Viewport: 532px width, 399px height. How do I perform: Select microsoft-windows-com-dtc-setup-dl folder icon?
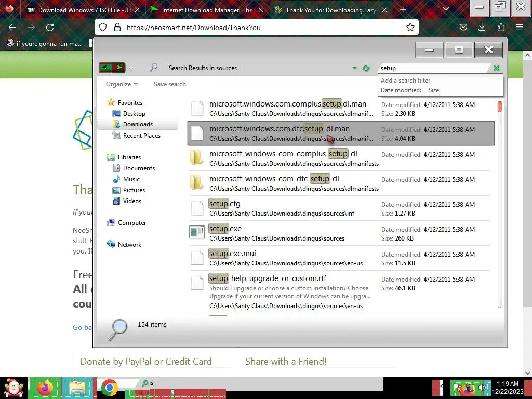click(197, 183)
